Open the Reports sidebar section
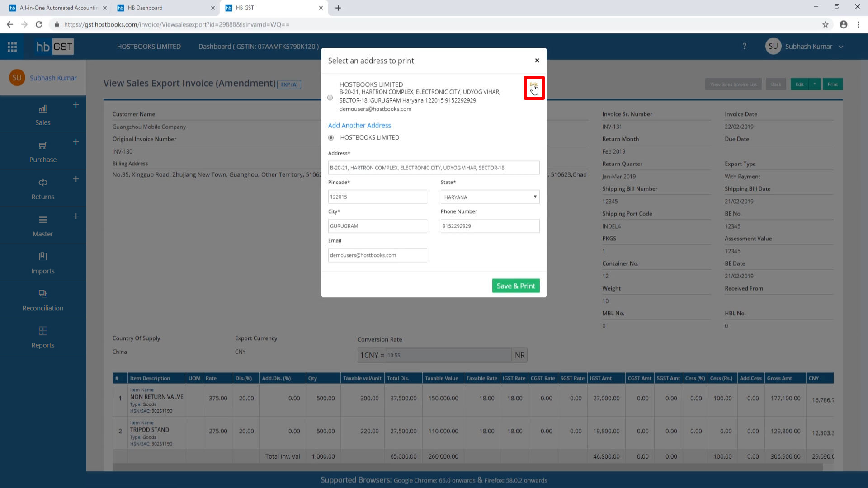The image size is (868, 488). [x=43, y=337]
